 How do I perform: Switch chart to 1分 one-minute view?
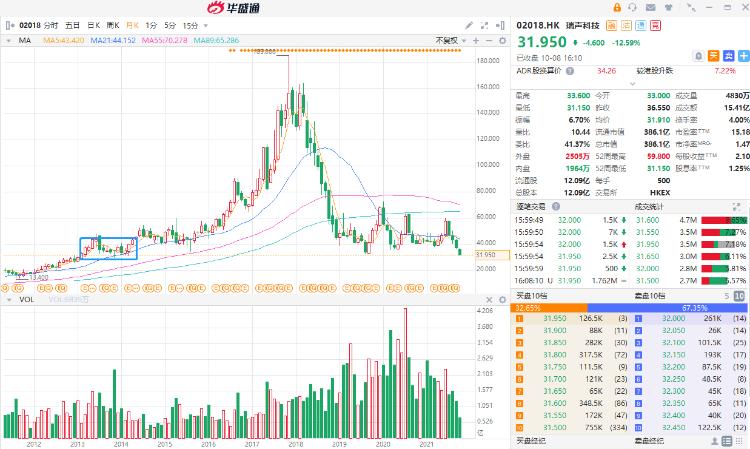tap(151, 25)
